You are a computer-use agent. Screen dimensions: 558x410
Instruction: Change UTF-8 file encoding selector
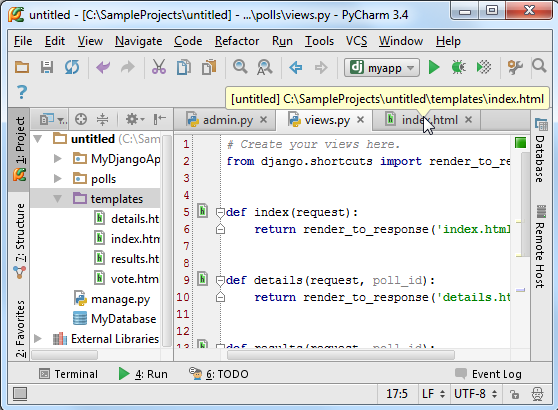[475, 394]
